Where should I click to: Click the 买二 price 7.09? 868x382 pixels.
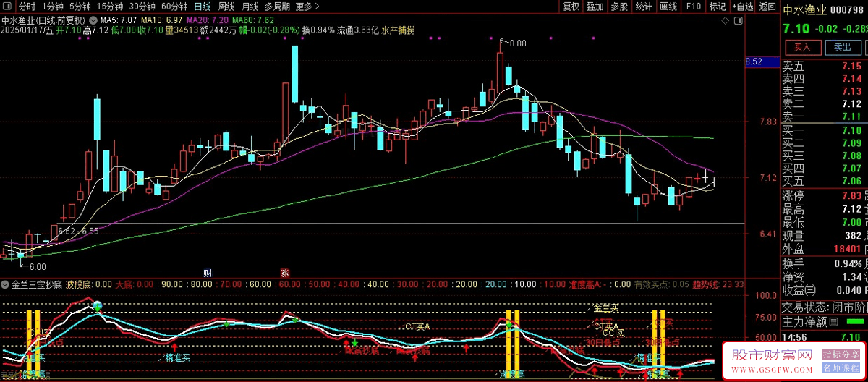(851, 143)
